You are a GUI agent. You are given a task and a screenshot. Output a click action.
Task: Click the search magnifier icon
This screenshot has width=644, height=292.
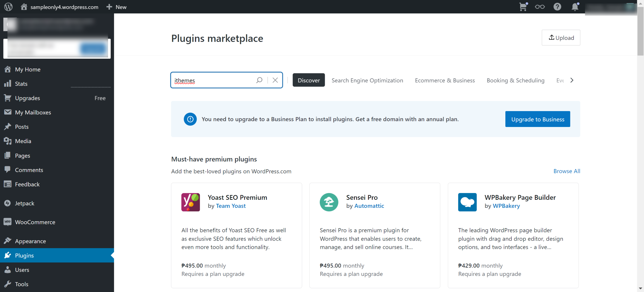pos(259,80)
